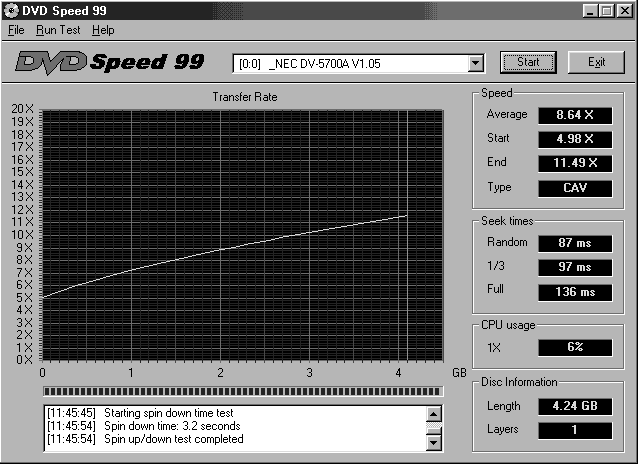Click the CAV type value field
The width and height of the screenshot is (638, 464).
pos(574,188)
